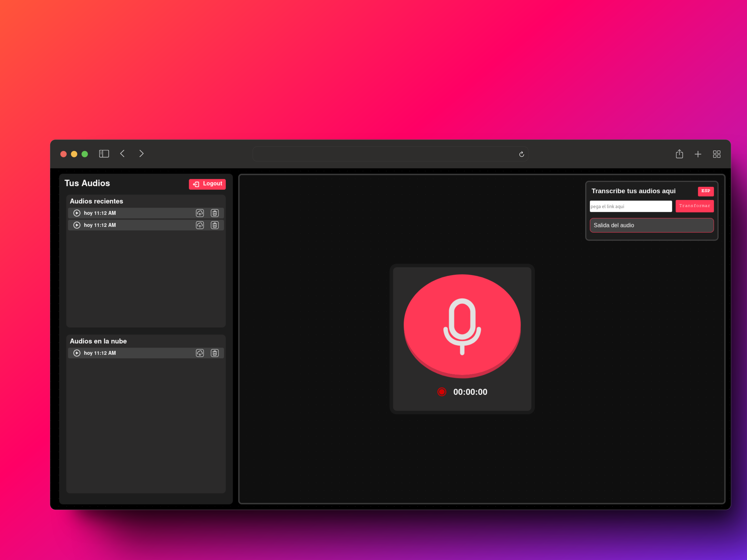747x560 pixels.
Task: Expand the Audios en la nube section
Action: coord(98,341)
